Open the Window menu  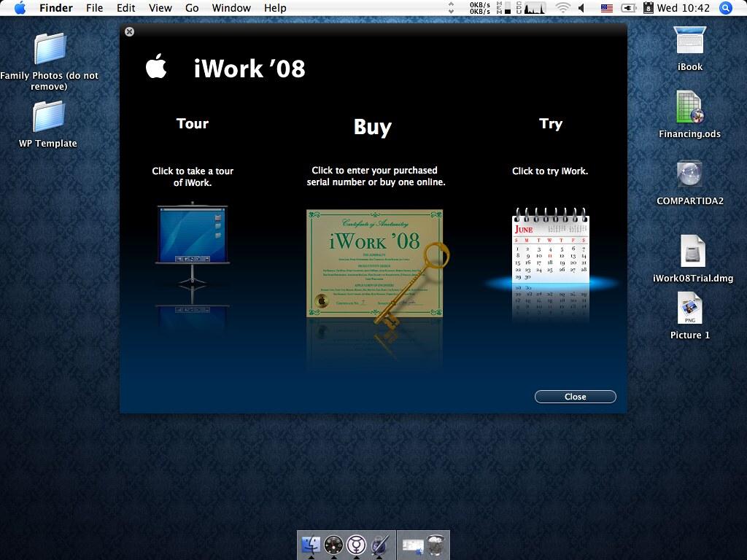click(x=231, y=8)
